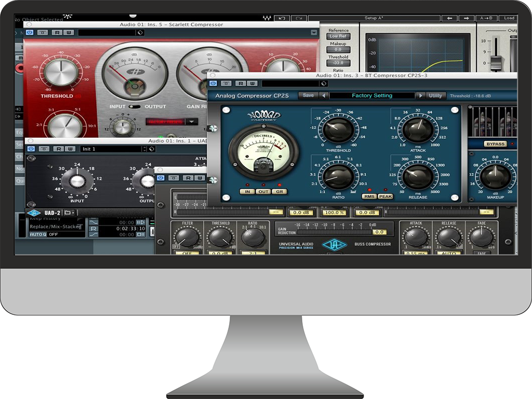Click the Makeup 0.0 value field
Image resolution: width=532 pixels, height=399 pixels.
coord(338,49)
